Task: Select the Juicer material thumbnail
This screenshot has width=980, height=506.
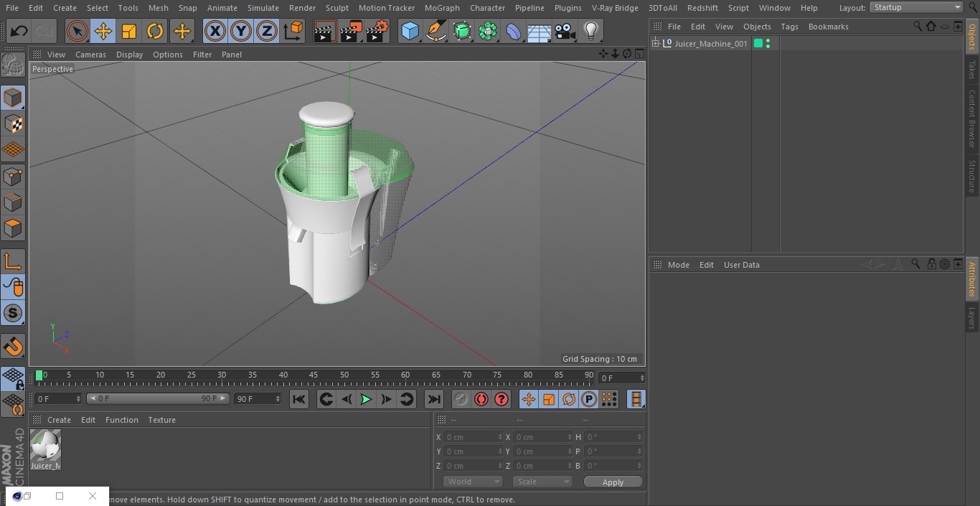Action: (x=45, y=446)
